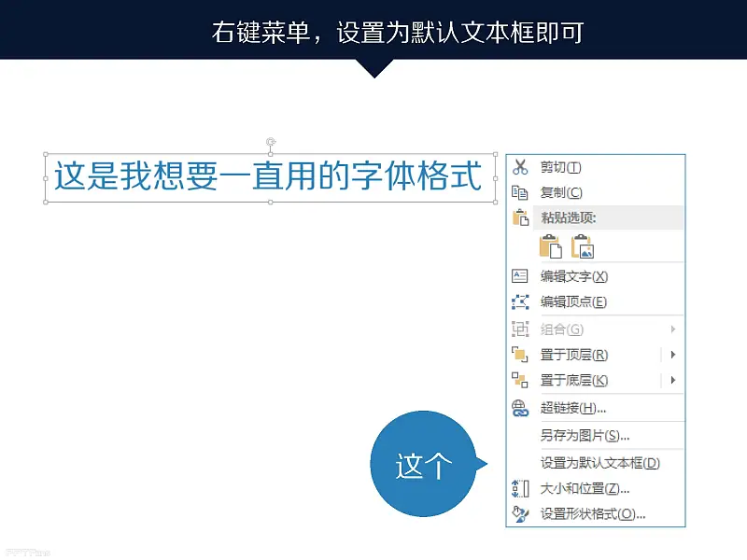Open 超链接(H)... menu entry
The image size is (747, 560).
596,408
